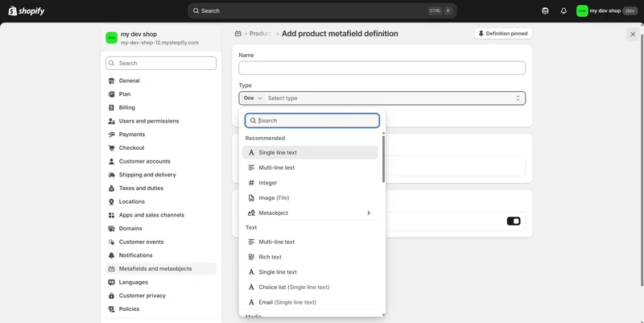Open the Sidekick assistant icon in top bar
Image resolution: width=644 pixels, height=323 pixels.
[545, 11]
